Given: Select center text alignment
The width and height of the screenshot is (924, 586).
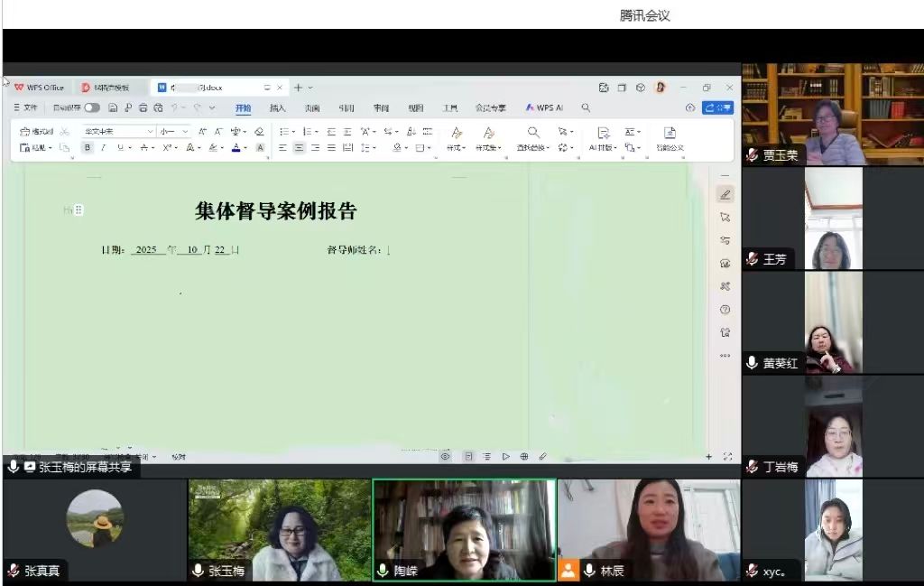Looking at the screenshot, I should pyautogui.click(x=299, y=148).
